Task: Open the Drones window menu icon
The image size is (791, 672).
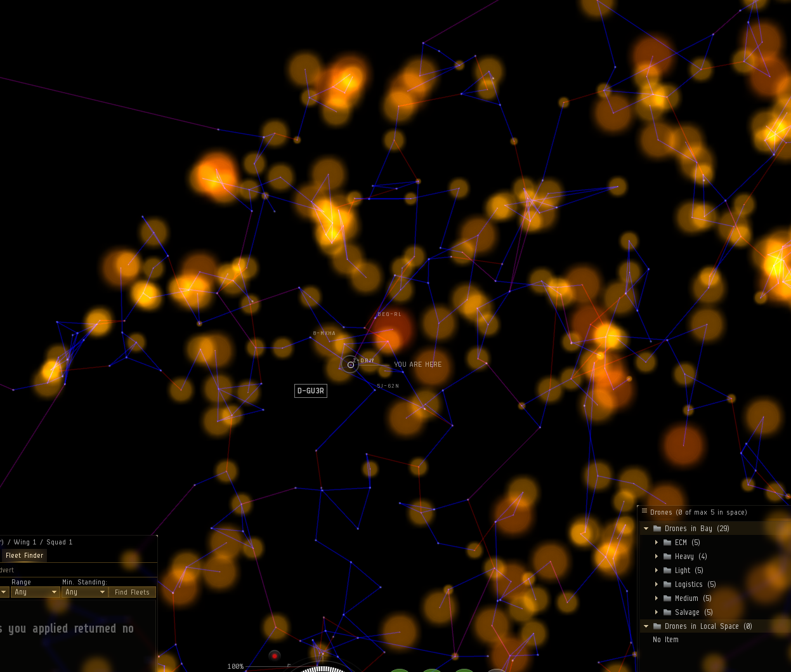Action: coord(644,511)
